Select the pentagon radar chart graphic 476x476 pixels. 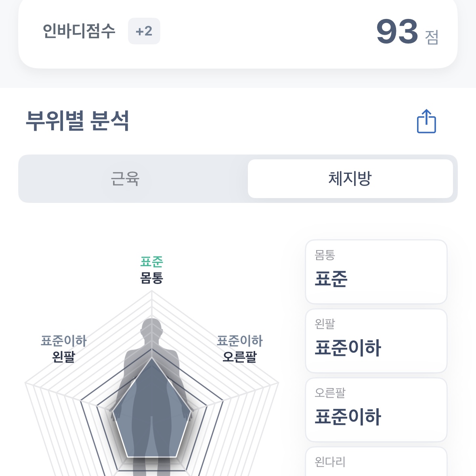[x=151, y=387]
